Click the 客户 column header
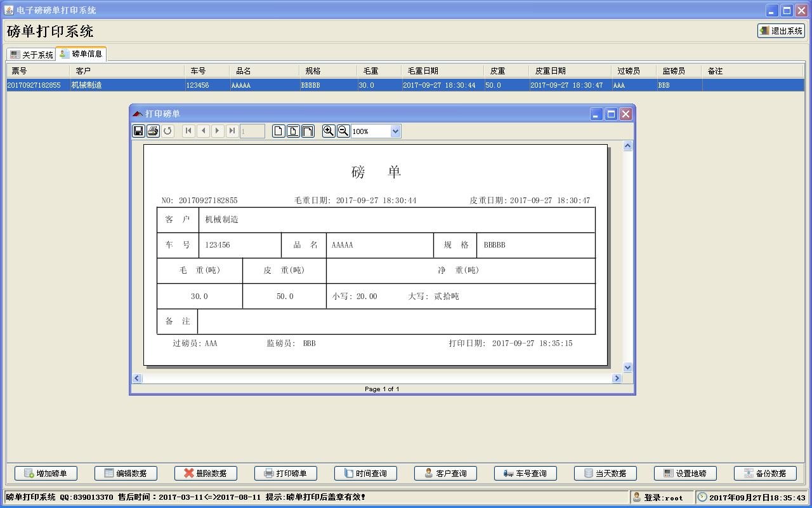The image size is (812, 508). [127, 71]
